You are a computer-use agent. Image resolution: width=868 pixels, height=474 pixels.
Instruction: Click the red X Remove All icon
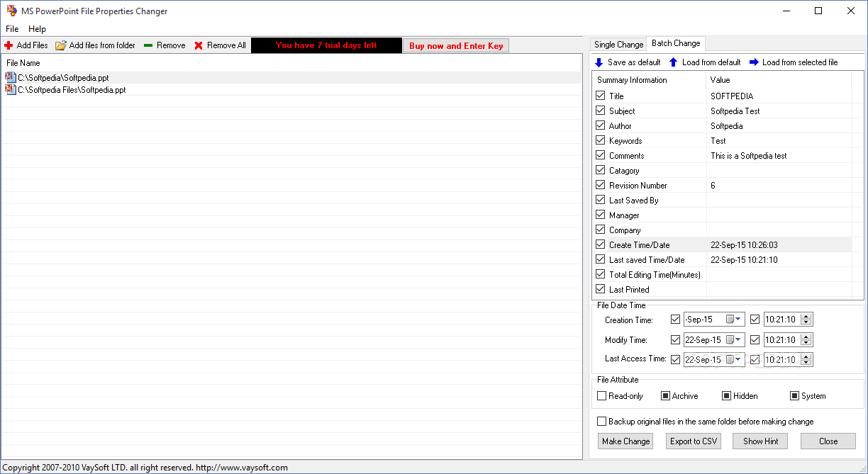coord(199,45)
